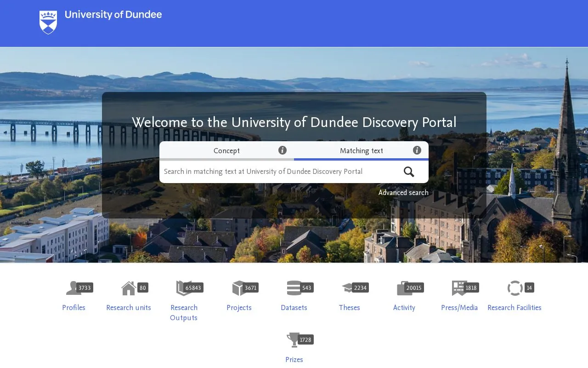Open the Activity link
Viewport: 588px width, 368px height.
point(404,308)
